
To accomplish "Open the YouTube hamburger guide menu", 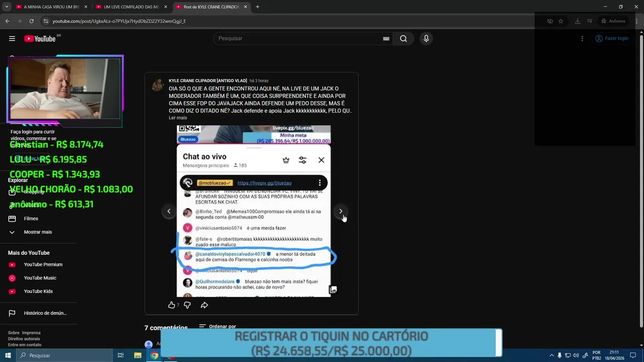I will pyautogui.click(x=12, y=39).
